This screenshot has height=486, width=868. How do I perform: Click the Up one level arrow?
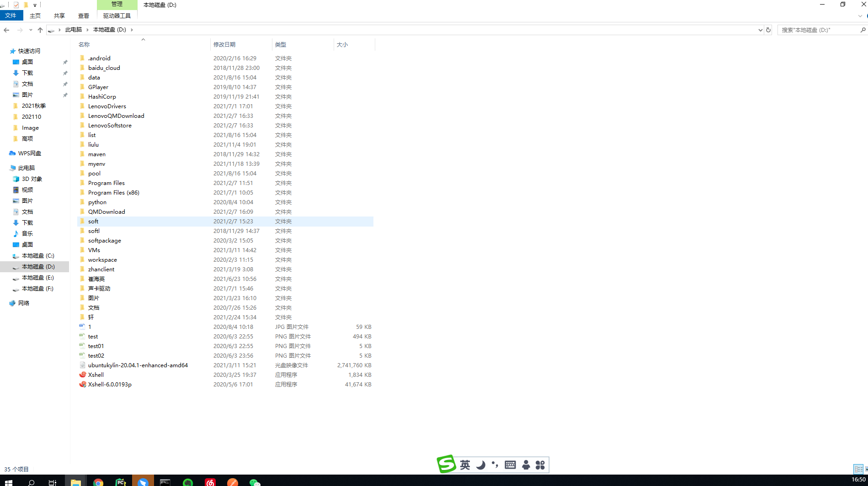point(40,30)
